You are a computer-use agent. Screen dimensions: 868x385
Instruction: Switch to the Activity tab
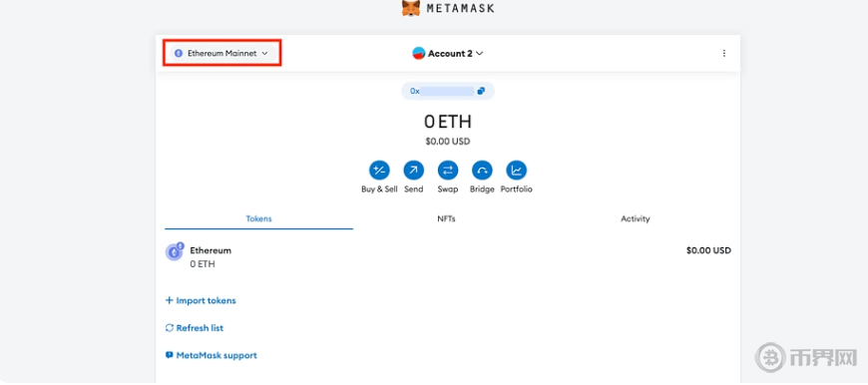pos(635,218)
